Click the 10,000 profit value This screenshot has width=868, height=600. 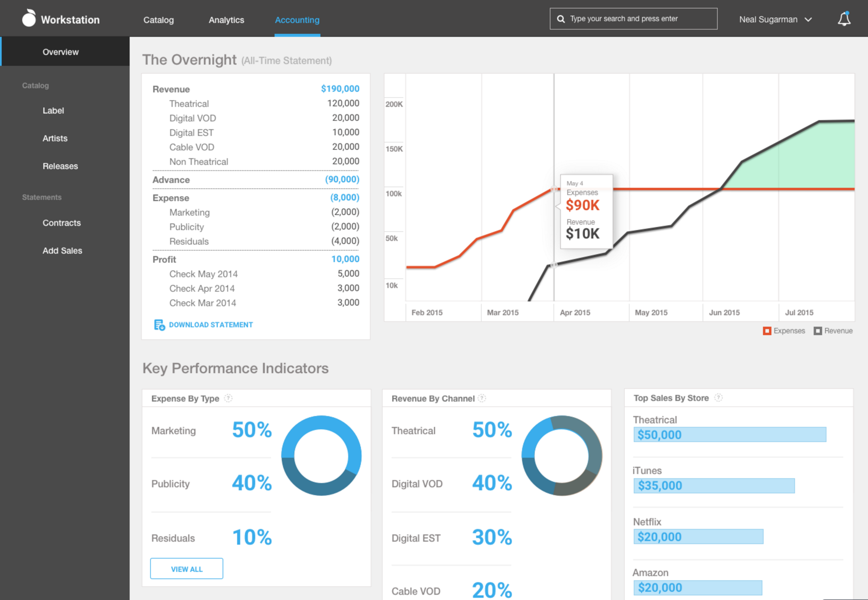[x=345, y=259]
